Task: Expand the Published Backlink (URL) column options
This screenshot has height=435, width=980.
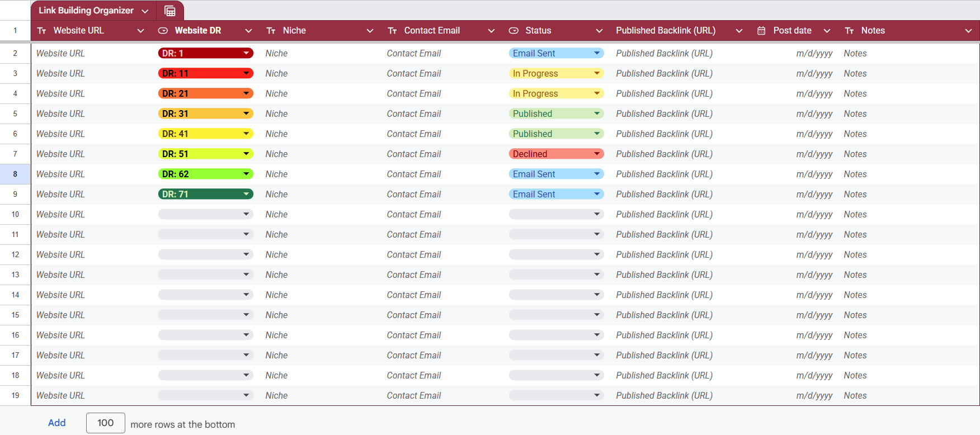Action: [739, 31]
